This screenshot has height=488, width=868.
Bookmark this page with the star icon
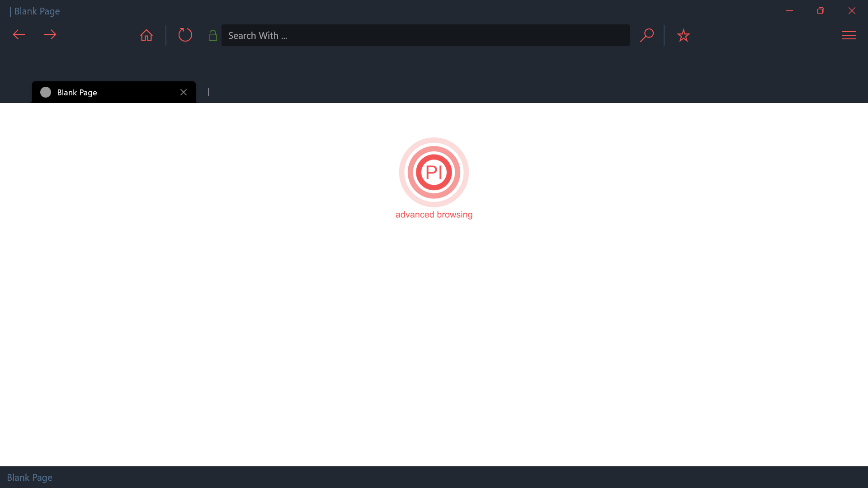coord(683,35)
